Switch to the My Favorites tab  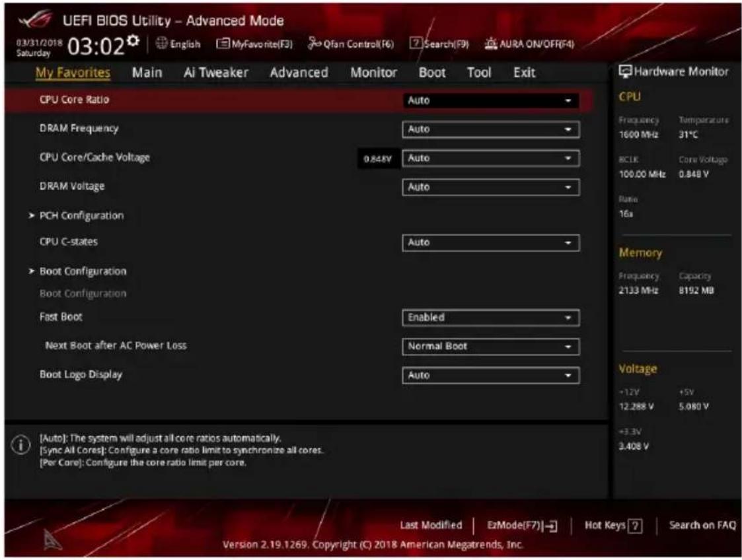tap(73, 73)
